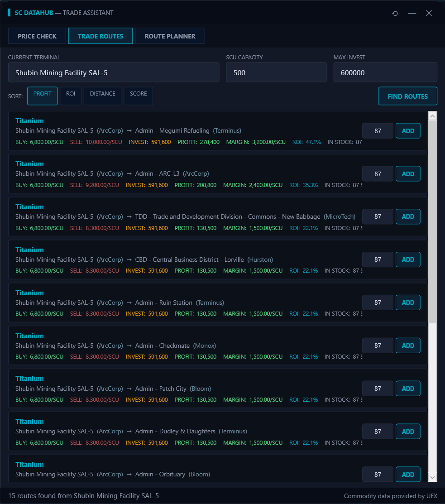445x504 pixels.
Task: Open the Trade Routes tab
Action: tap(100, 36)
